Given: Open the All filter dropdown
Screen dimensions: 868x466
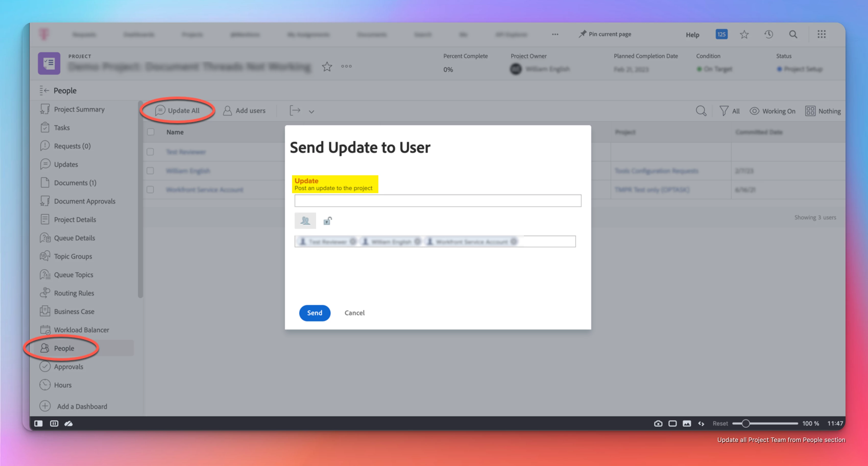Looking at the screenshot, I should [730, 111].
